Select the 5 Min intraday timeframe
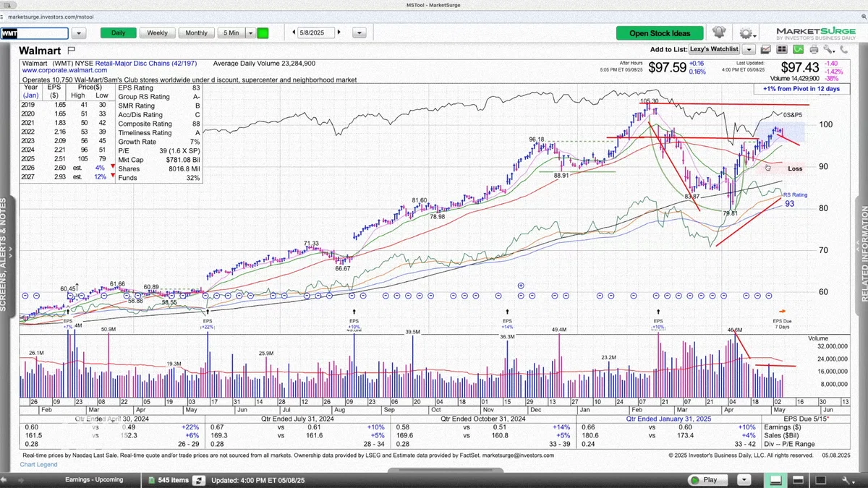Screen dimensions: 868x488 pos(231,33)
